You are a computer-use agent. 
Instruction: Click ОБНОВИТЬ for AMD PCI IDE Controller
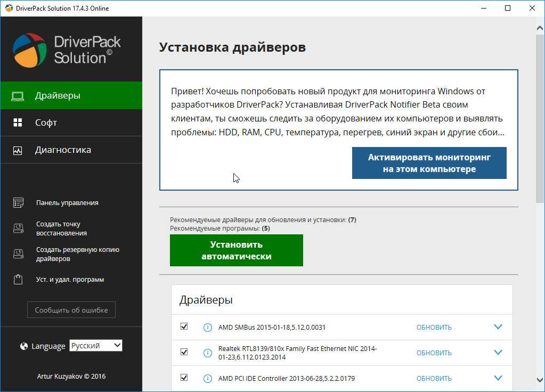434,379
